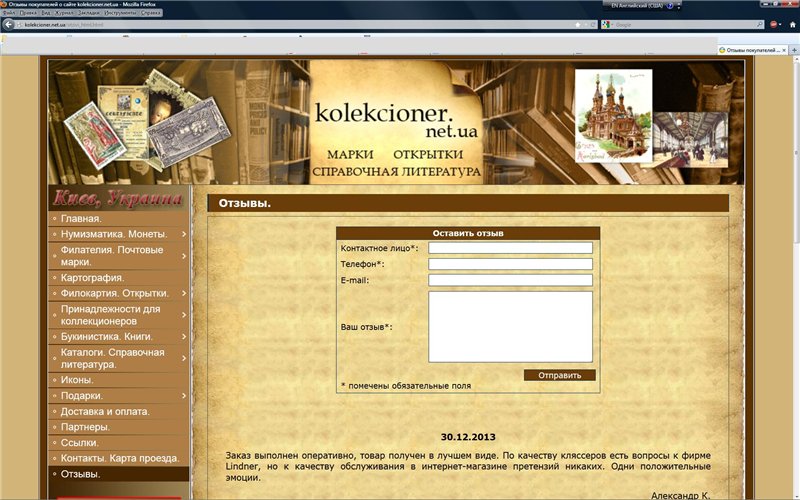
Task: Click into the Ваш отзыв text area
Action: point(510,326)
